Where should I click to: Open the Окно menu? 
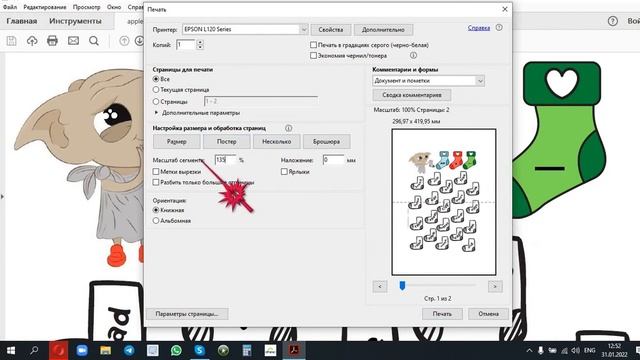pos(114,7)
